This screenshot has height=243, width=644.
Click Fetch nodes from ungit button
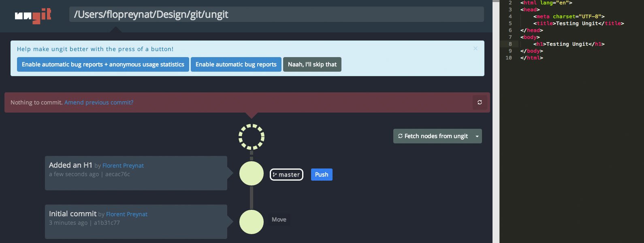click(433, 136)
